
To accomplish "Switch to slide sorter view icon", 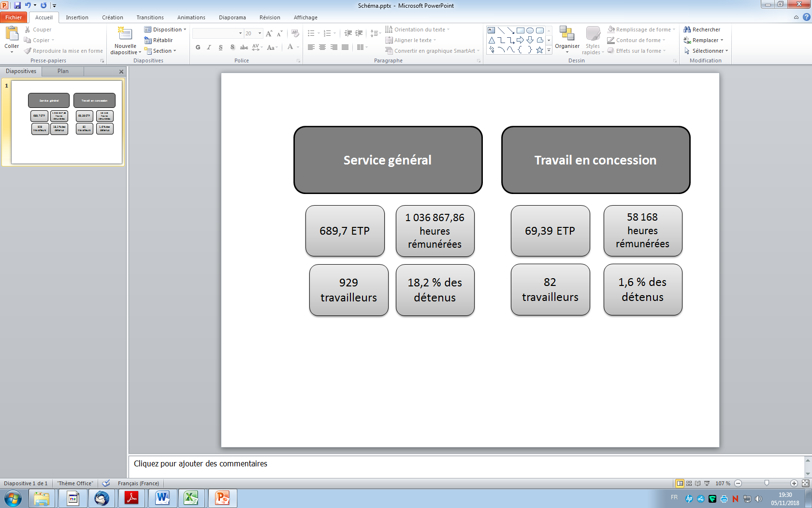I will (689, 483).
